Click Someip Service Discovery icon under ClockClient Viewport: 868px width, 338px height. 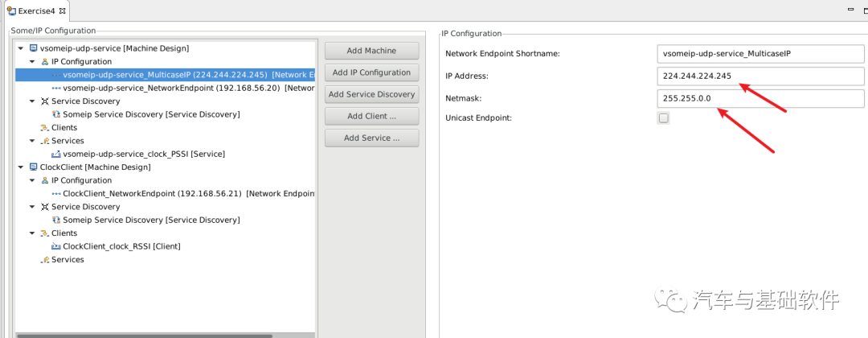(x=56, y=220)
